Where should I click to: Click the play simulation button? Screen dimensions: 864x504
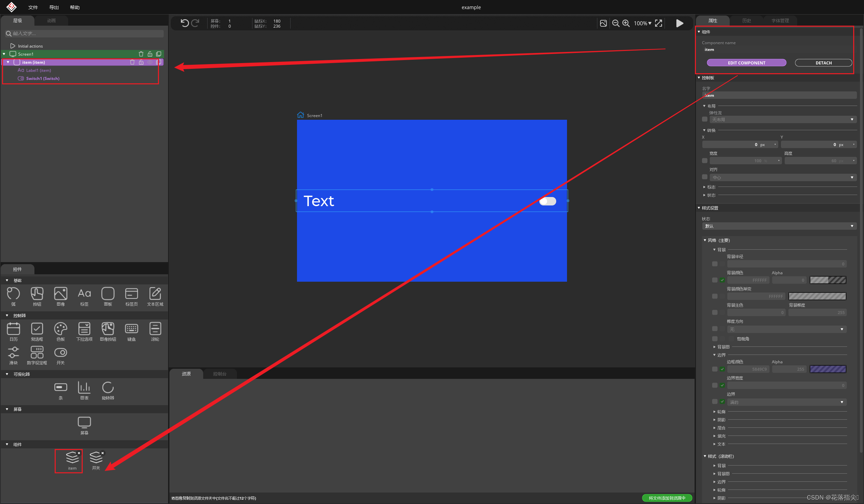tap(679, 23)
